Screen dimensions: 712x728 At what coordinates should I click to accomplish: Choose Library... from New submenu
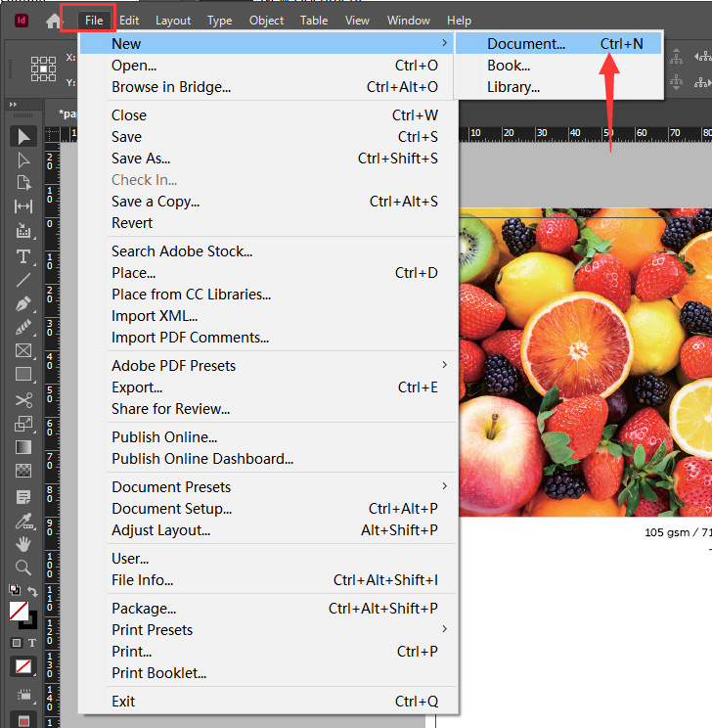point(557,87)
